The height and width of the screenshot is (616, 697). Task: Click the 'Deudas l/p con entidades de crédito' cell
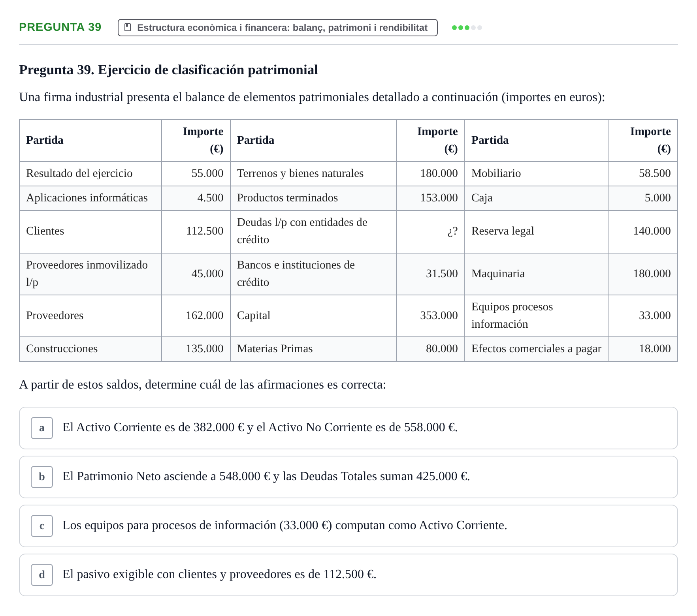pos(313,231)
